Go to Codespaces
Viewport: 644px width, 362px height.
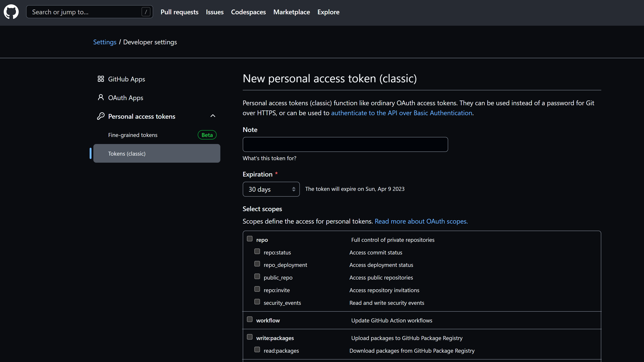point(248,12)
